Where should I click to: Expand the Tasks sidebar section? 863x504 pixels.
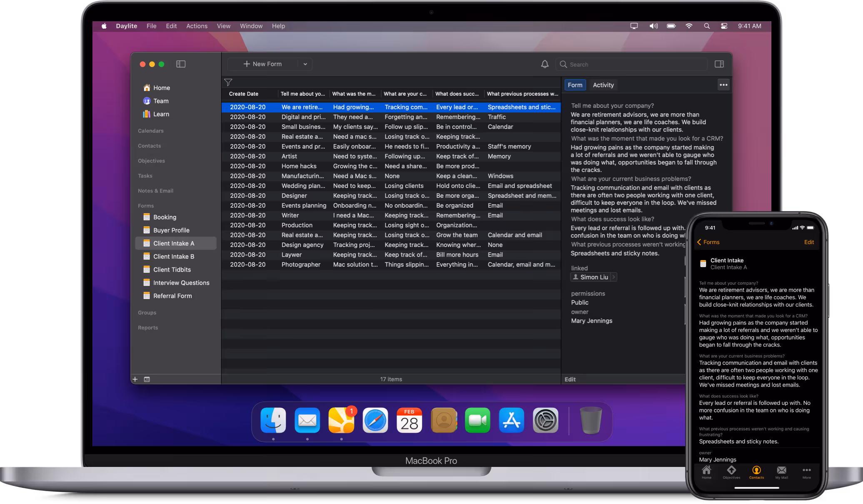tap(145, 176)
